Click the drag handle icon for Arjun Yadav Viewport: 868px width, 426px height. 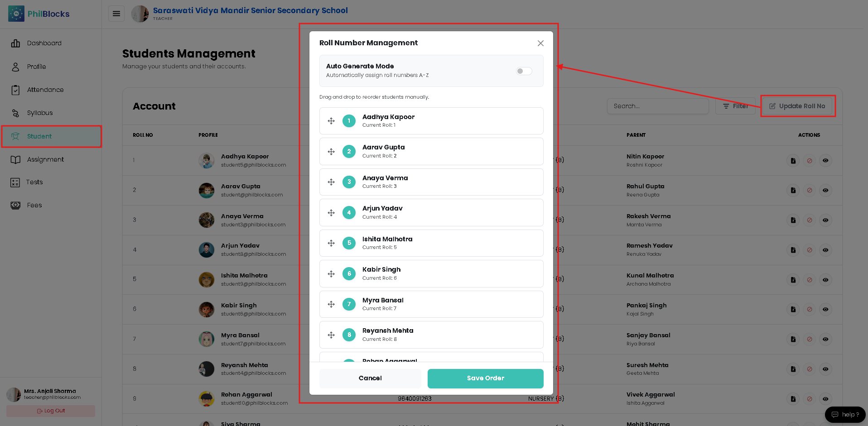(x=331, y=213)
